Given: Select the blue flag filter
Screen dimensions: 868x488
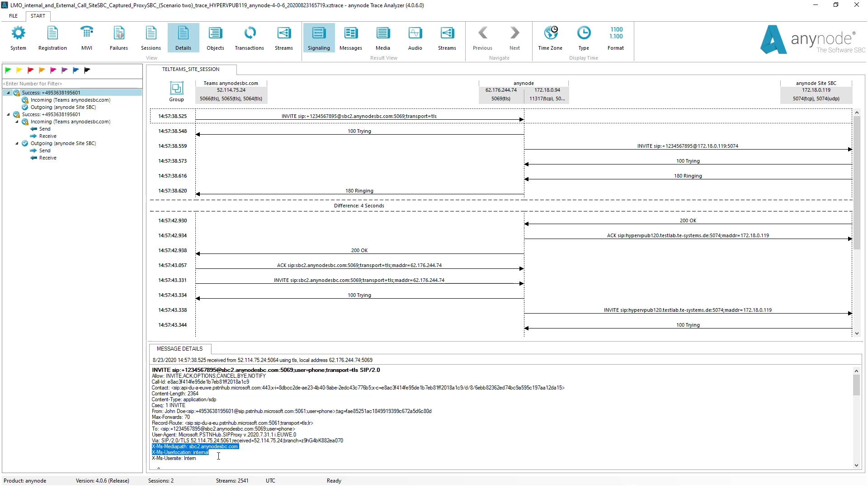Looking at the screenshot, I should click(75, 70).
